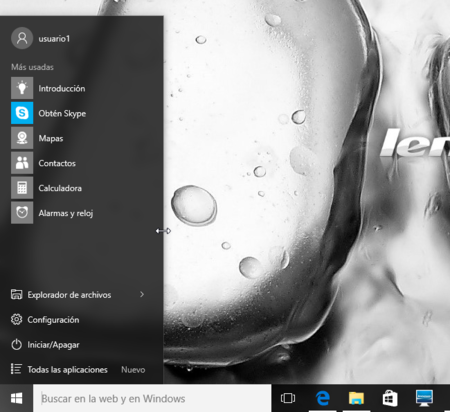Open File Explorer folder icon in taskbar
450x412 pixels.
click(356, 398)
